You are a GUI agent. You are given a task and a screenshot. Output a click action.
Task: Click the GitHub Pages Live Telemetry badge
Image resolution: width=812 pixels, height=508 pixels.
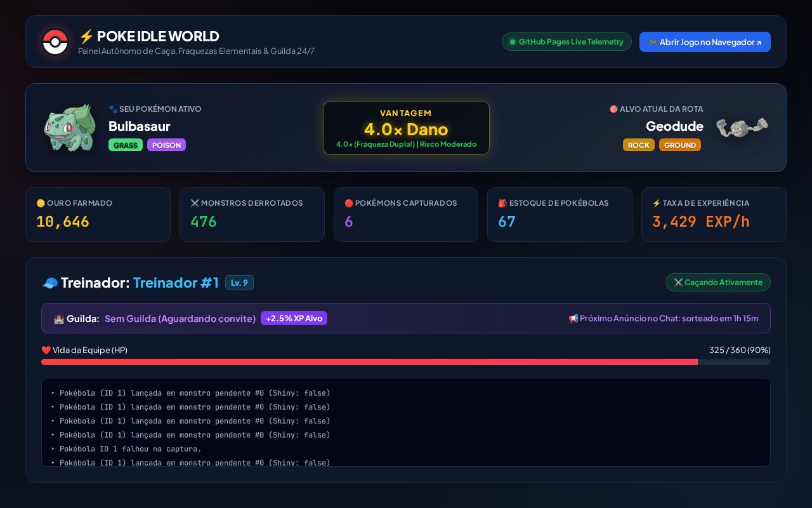click(566, 42)
